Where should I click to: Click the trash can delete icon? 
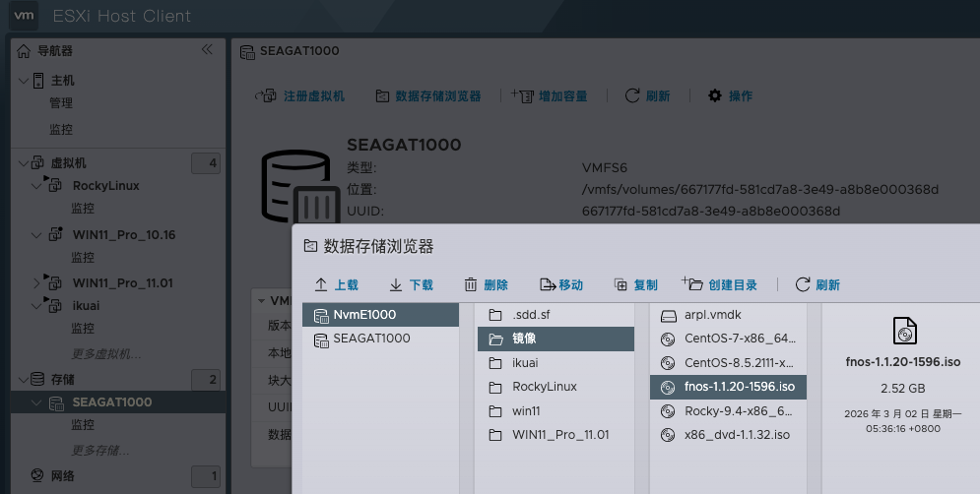(471, 284)
